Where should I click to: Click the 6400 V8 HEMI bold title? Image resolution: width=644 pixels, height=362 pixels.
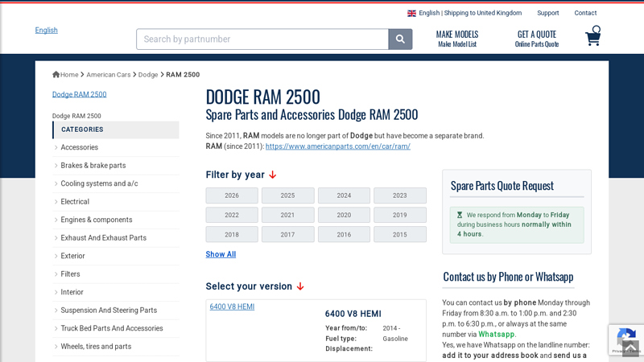tap(353, 314)
